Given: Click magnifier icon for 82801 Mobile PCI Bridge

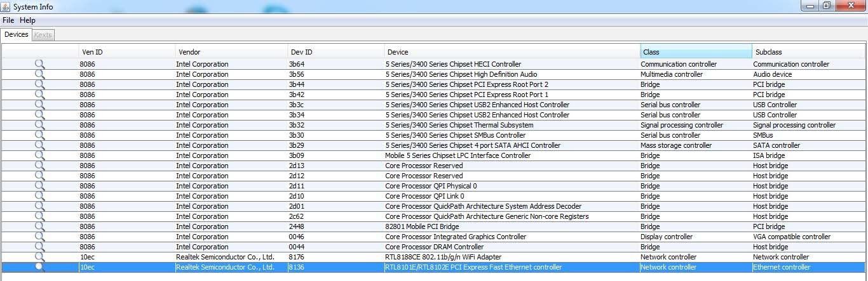Looking at the screenshot, I should [40, 226].
